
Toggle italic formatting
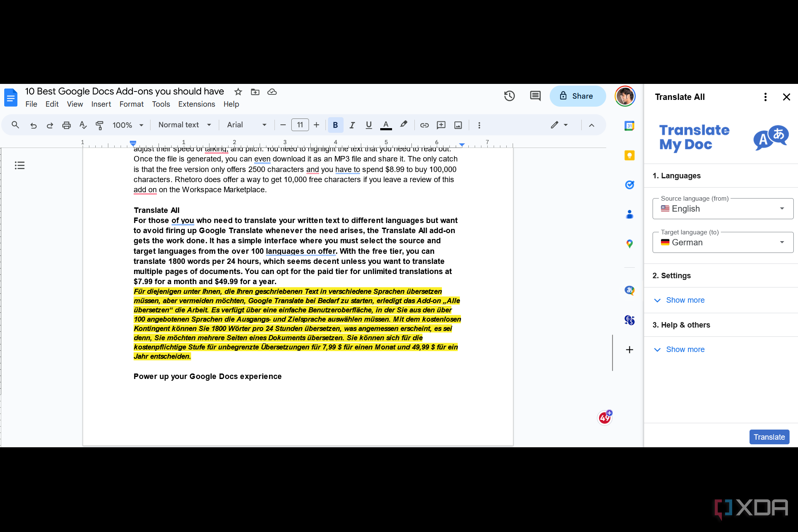pyautogui.click(x=352, y=125)
